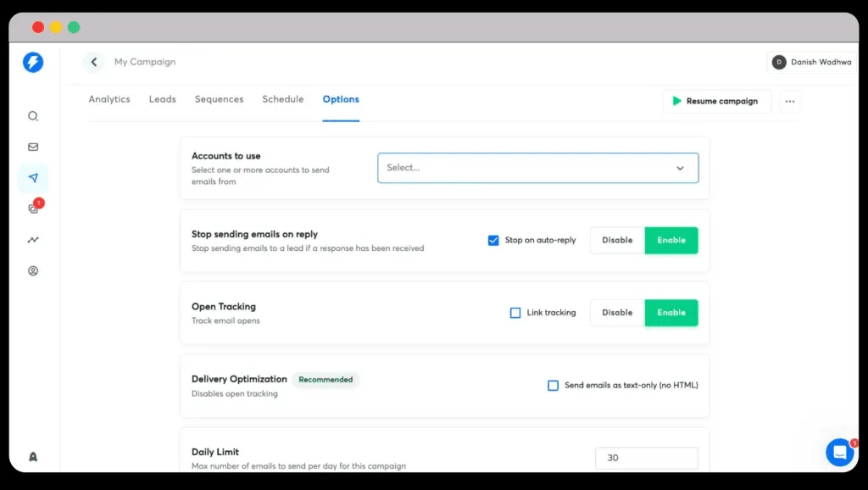Click the account profile icon in sidebar
868x490 pixels.
click(x=33, y=271)
